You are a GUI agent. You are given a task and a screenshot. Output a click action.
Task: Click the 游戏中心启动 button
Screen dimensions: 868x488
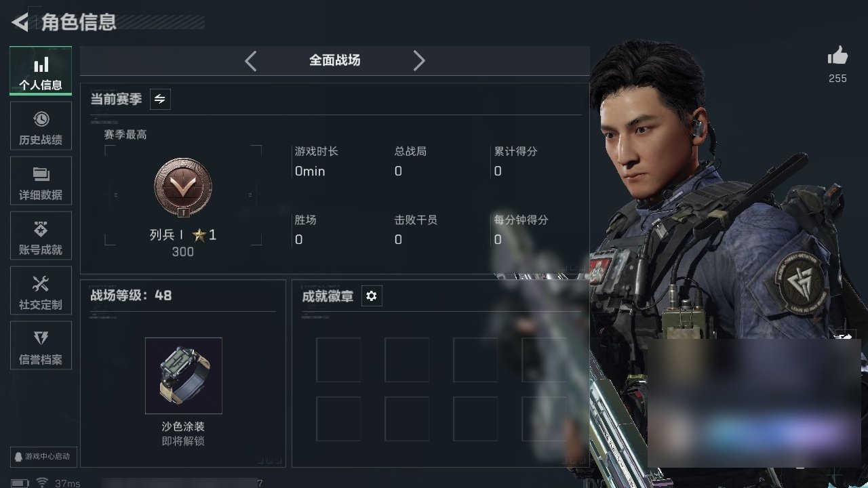[41, 456]
